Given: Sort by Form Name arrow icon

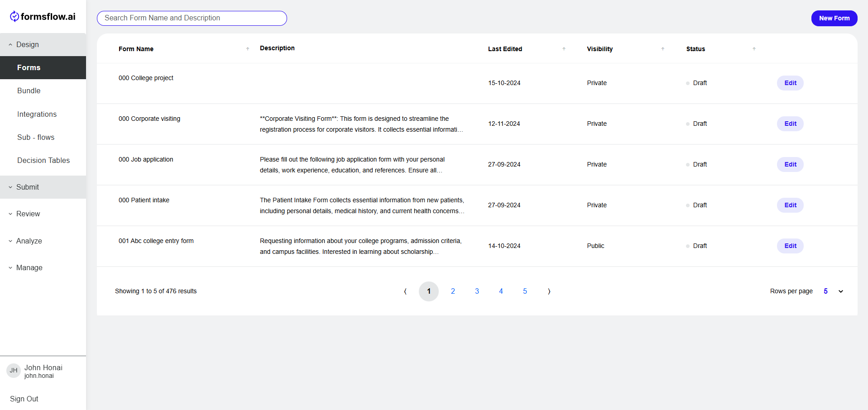Looking at the screenshot, I should (x=248, y=49).
